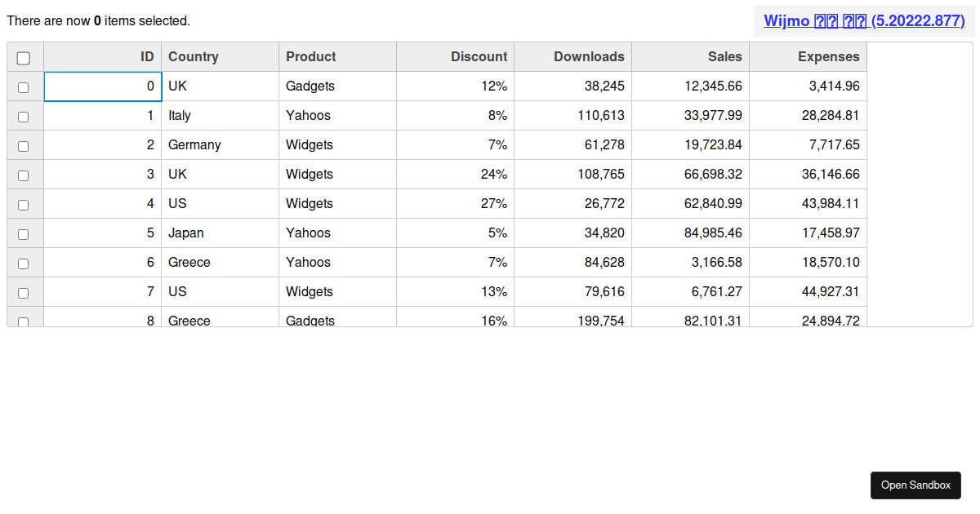Mark the checkbox for row ID 7
Viewport: 980px width, 514px height.
pyautogui.click(x=24, y=293)
